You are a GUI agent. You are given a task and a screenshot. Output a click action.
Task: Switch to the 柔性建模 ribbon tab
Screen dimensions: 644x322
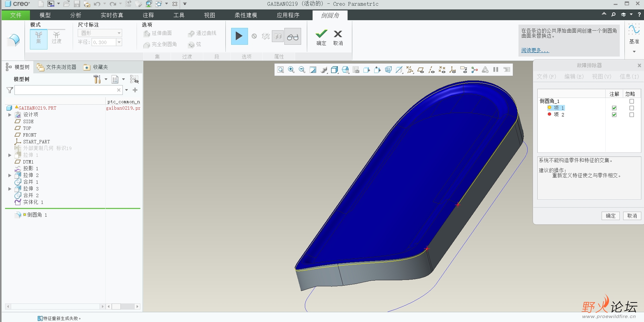coord(246,15)
